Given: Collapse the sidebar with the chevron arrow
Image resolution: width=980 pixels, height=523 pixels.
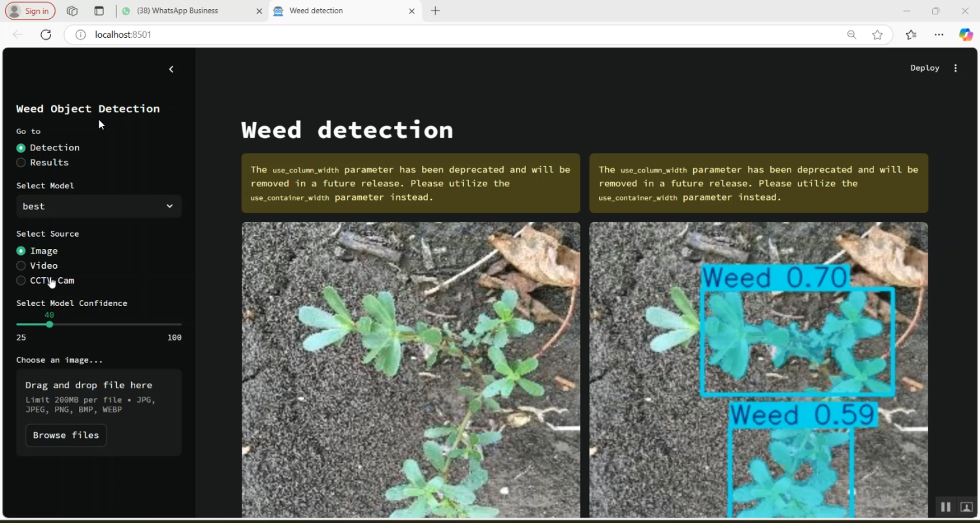Looking at the screenshot, I should tap(171, 69).
